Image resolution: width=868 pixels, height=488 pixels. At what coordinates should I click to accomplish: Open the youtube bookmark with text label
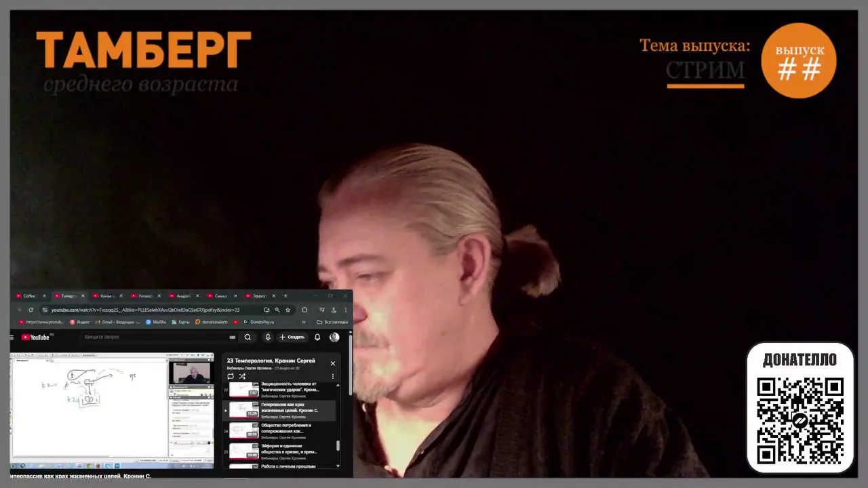click(x=41, y=322)
